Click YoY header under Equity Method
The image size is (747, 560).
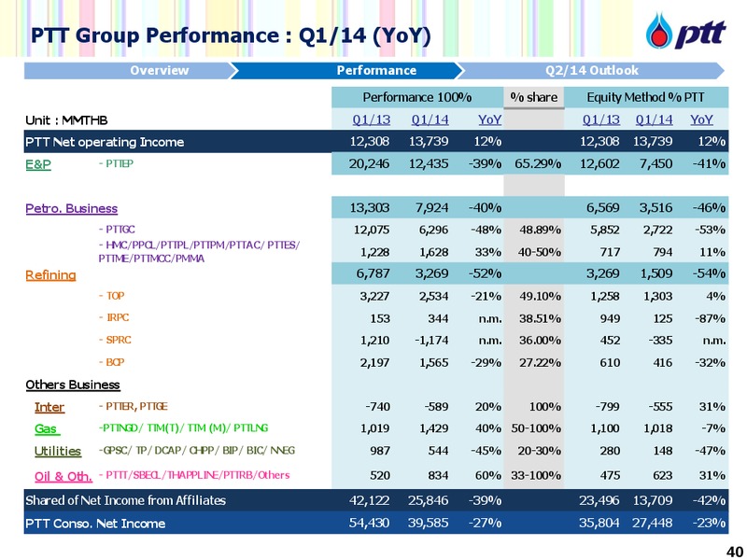click(x=702, y=119)
